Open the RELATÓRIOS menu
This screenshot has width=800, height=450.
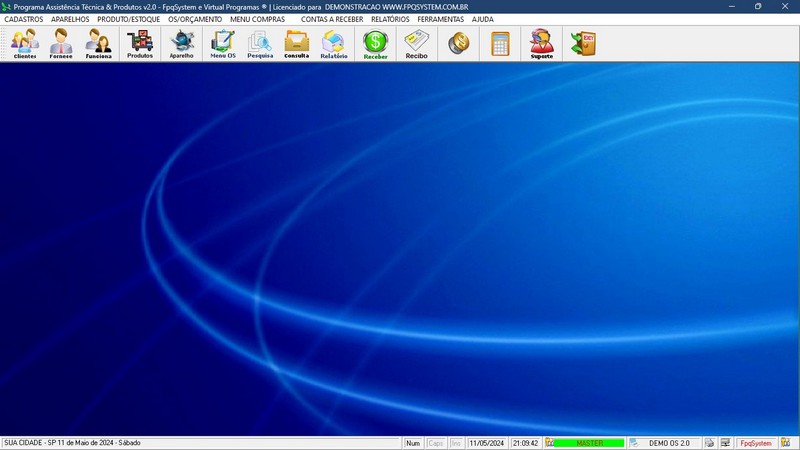[390, 19]
